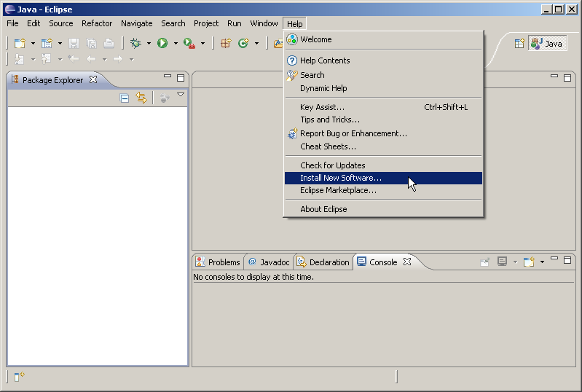
Task: Choose Key Assist... from Help menu
Action: click(383, 107)
